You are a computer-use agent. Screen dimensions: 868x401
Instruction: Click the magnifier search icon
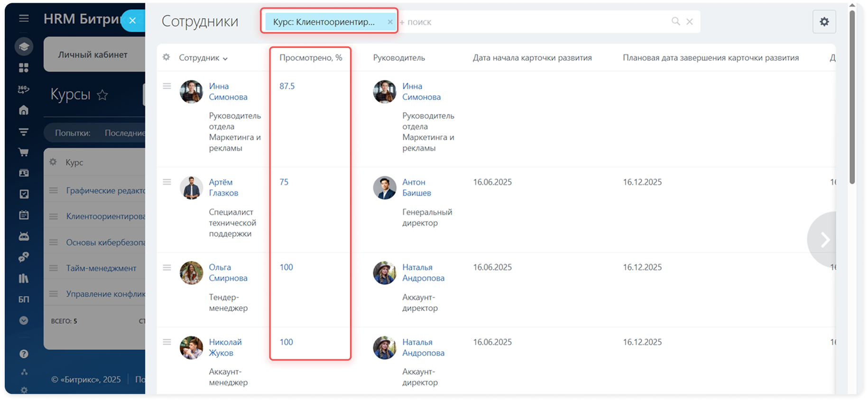tap(675, 21)
